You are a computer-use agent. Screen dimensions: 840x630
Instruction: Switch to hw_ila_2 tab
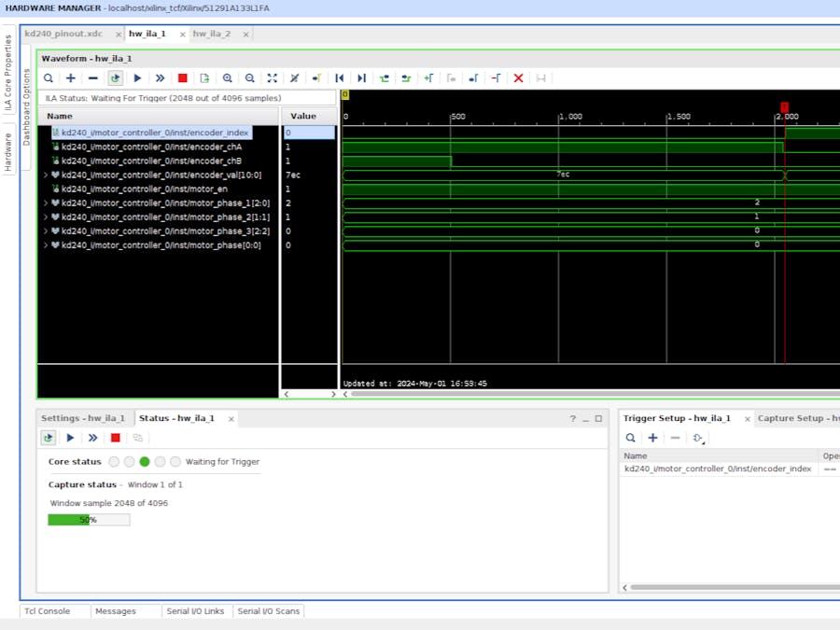coord(212,34)
